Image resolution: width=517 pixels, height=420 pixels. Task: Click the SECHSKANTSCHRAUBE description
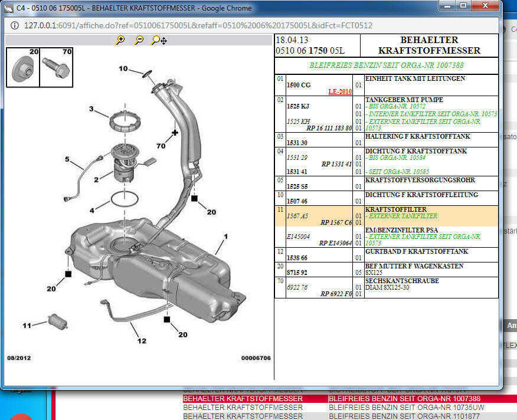point(403,281)
